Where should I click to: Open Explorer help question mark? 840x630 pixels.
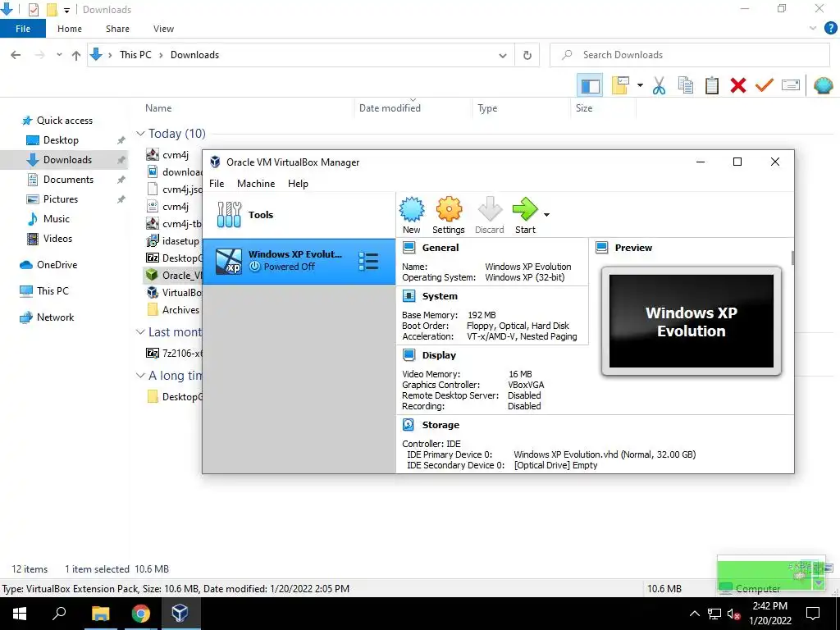coord(830,29)
